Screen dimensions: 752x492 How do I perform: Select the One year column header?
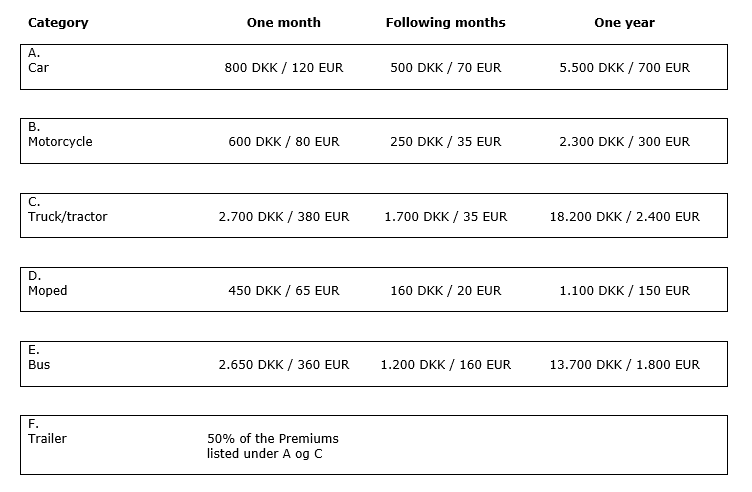[x=624, y=23]
